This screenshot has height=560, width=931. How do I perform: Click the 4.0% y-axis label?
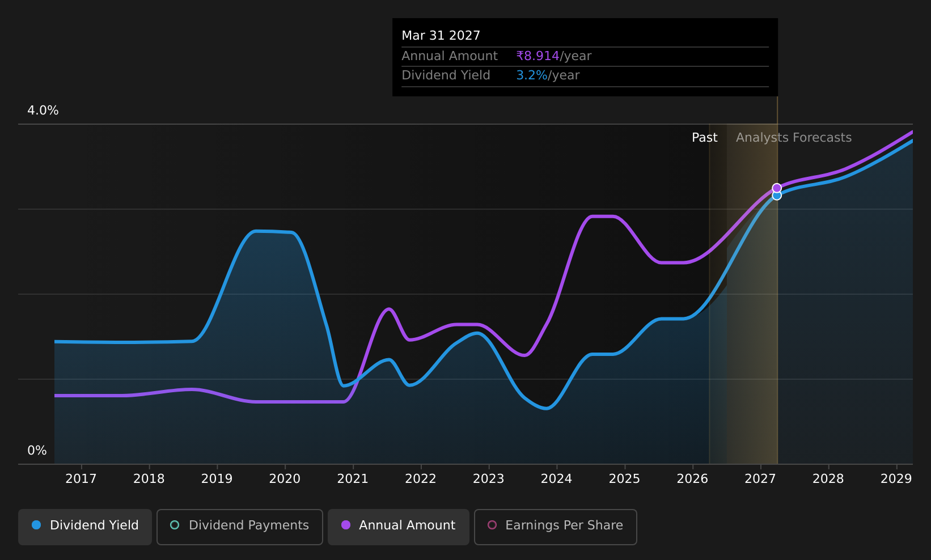point(43,111)
